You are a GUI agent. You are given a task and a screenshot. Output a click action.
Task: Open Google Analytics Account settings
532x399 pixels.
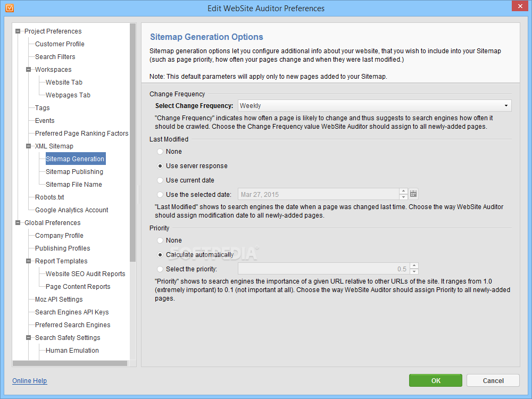(x=72, y=210)
